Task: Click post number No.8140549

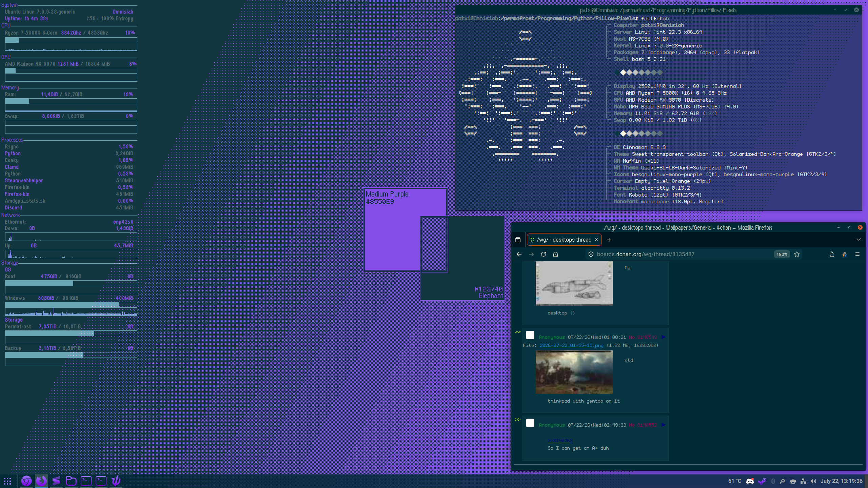Action: pyautogui.click(x=643, y=337)
